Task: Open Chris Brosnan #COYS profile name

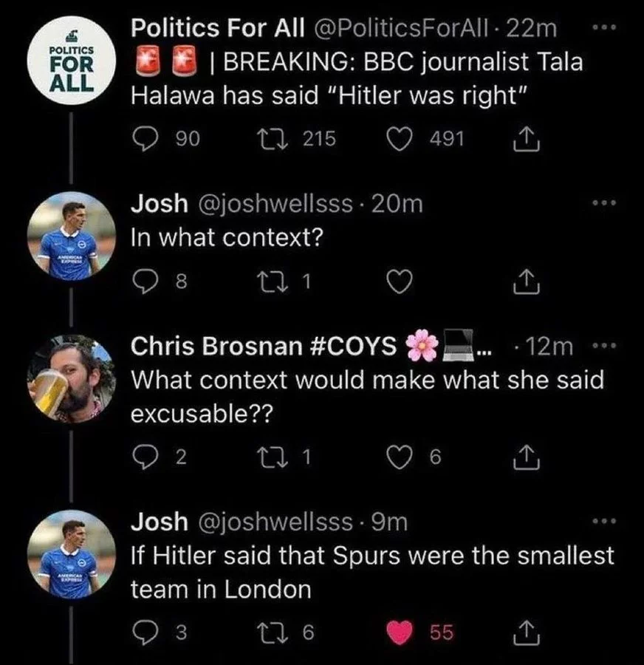Action: coord(263,347)
